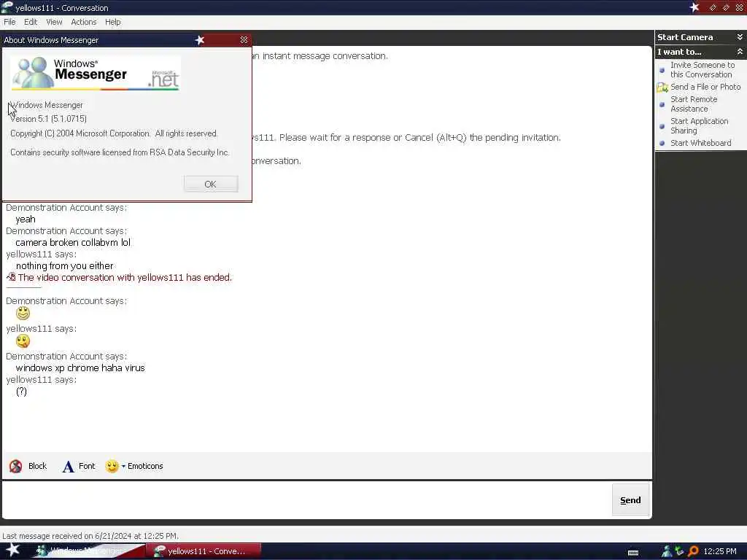Click Invite Someone to this Conversation link
This screenshot has height=560, width=747.
click(703, 69)
